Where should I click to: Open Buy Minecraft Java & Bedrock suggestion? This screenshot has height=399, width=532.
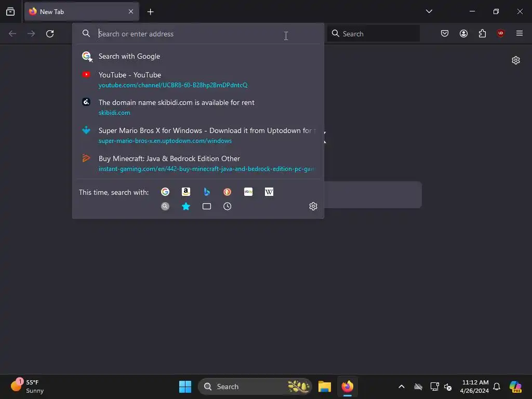[198, 164]
